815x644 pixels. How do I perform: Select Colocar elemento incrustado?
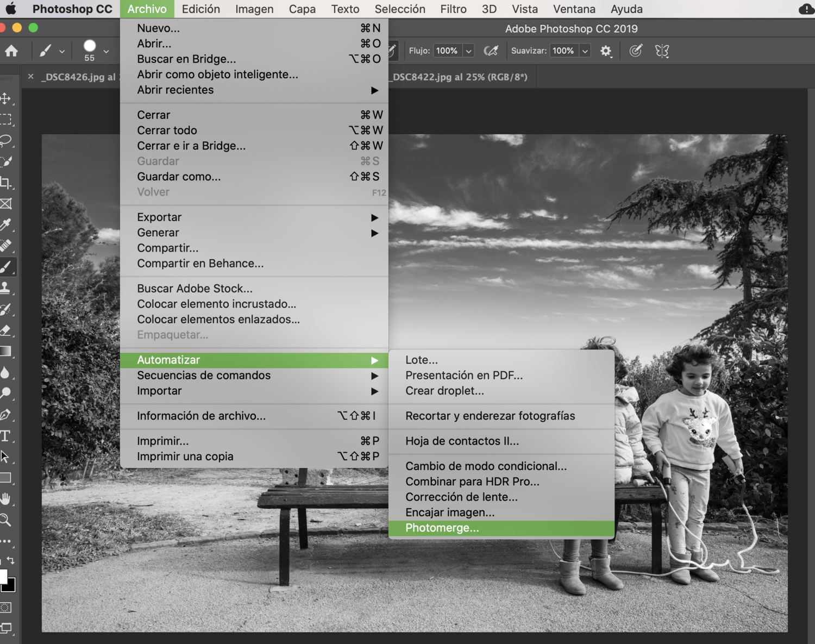pos(254,304)
